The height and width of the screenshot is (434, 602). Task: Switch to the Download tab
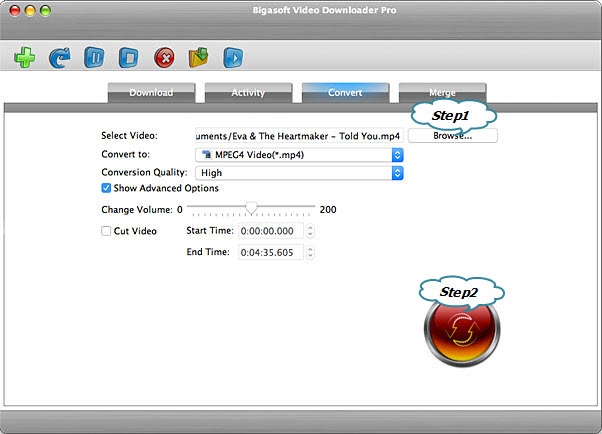click(x=151, y=93)
